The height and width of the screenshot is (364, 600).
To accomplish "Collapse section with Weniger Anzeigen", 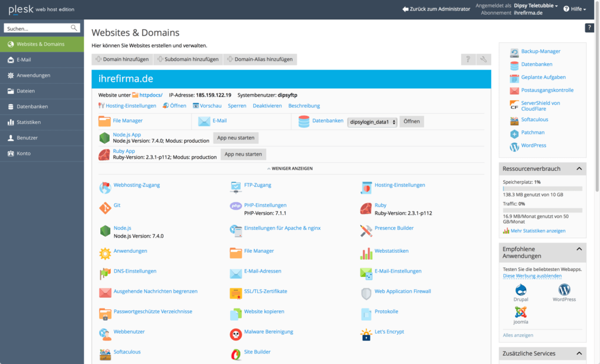I will [291, 169].
